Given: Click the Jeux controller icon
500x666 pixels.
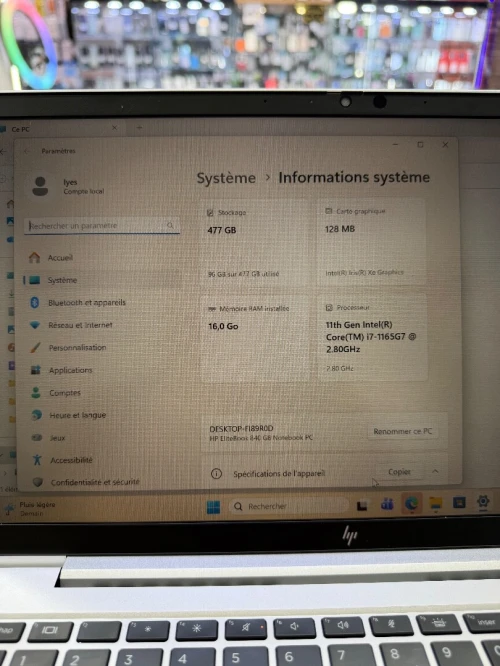Looking at the screenshot, I should [x=37, y=437].
